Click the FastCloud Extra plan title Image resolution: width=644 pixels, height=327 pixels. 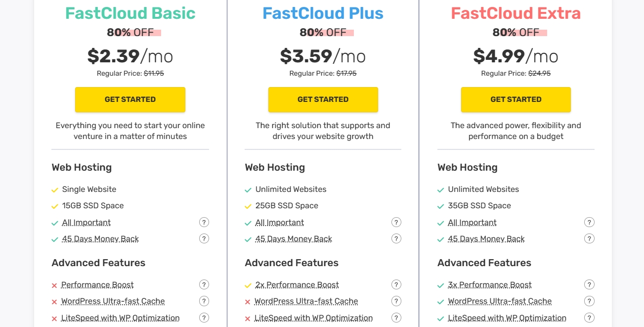coord(515,13)
